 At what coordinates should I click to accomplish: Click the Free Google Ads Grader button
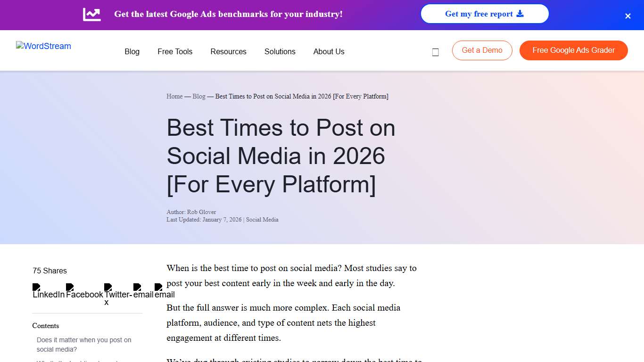click(573, 50)
